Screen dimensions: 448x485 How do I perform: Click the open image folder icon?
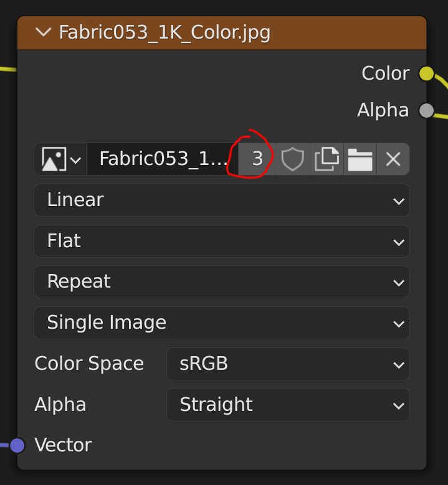click(x=360, y=159)
